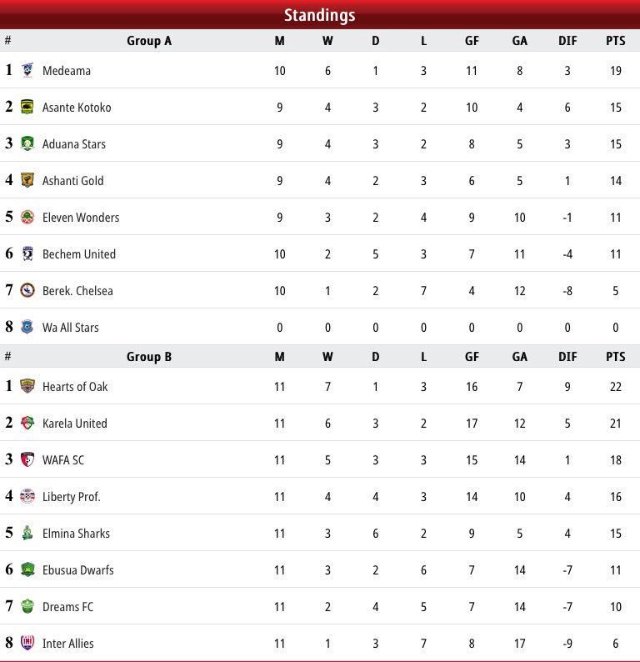640x662 pixels.
Task: Open the Liberty Prof. team link
Action: pyautogui.click(x=71, y=497)
